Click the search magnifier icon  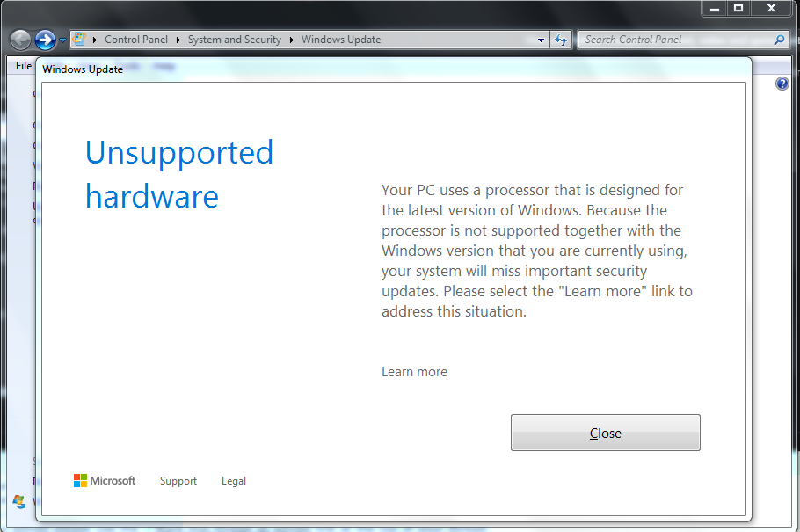point(779,40)
